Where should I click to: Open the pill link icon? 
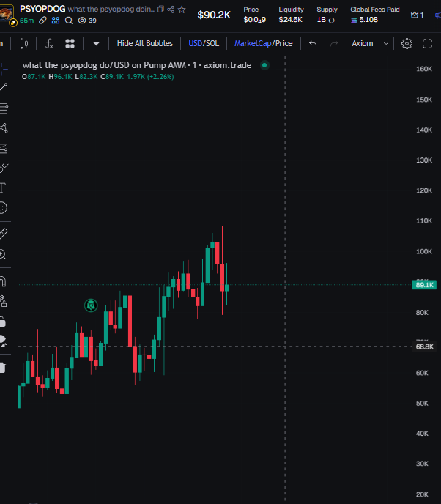pyautogui.click(x=42, y=21)
